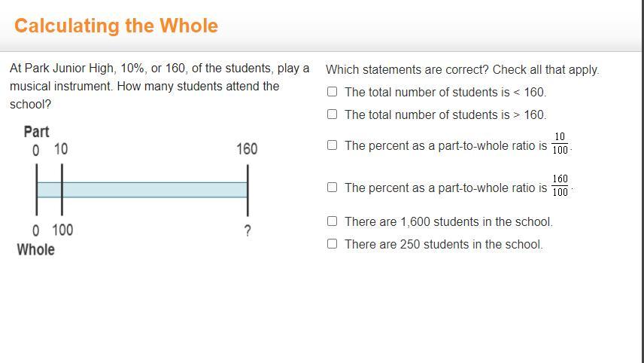Click the '10' label above the bar
This screenshot has height=363, width=644.
coord(61,149)
